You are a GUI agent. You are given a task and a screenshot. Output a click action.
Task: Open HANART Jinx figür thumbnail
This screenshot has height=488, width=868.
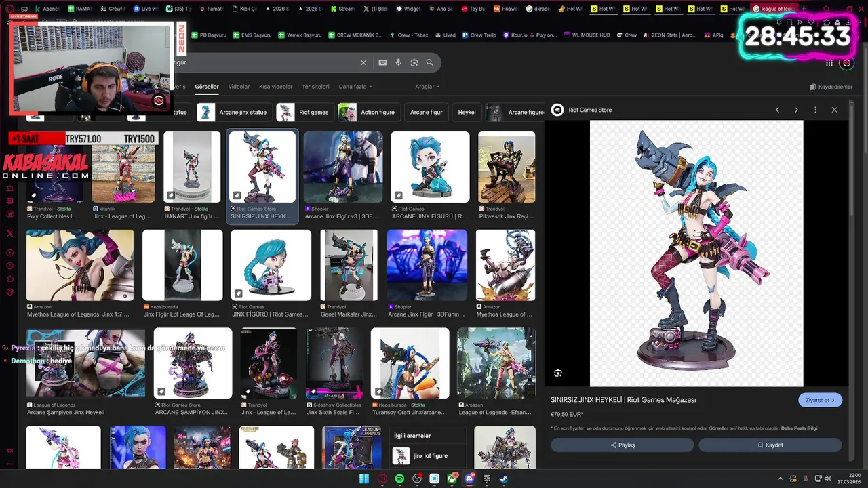tap(192, 167)
